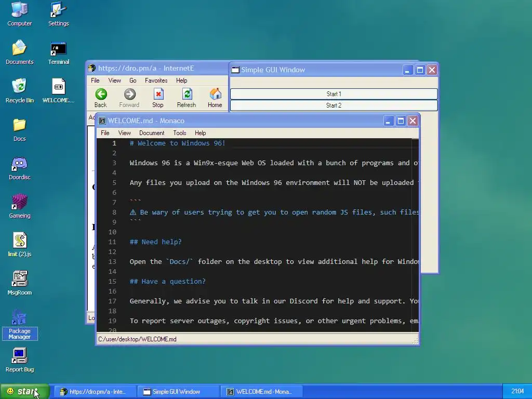
Task: Open the Gameing desktop shortcut
Action: (19, 206)
